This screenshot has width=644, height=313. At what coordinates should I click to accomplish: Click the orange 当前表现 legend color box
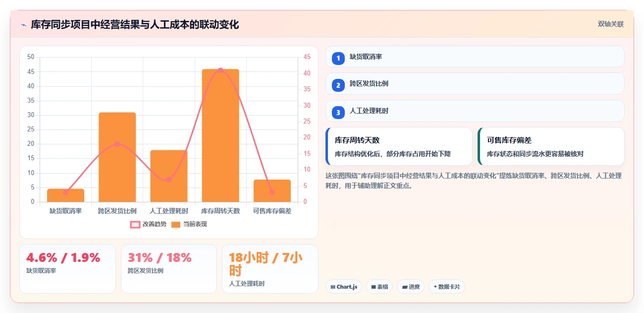point(176,225)
